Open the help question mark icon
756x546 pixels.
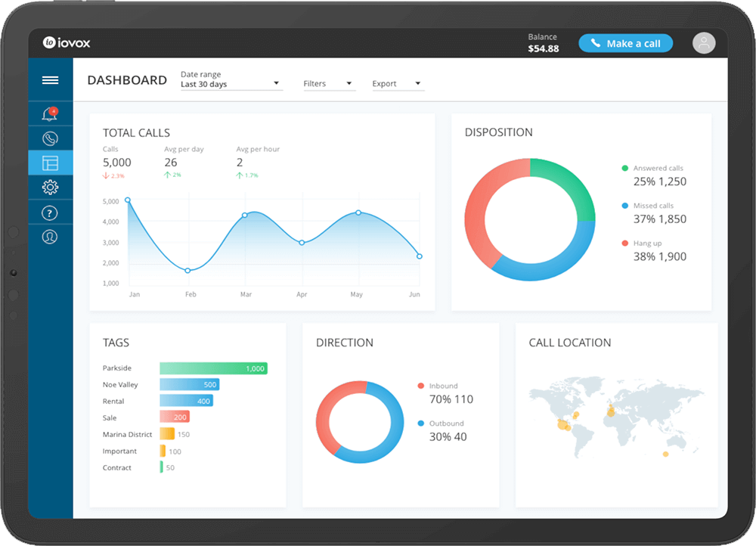click(50, 213)
